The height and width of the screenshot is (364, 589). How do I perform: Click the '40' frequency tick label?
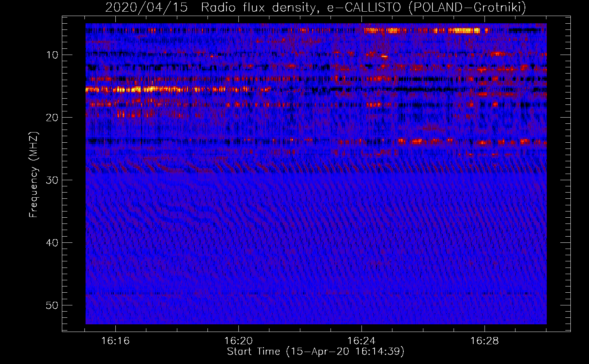pyautogui.click(x=52, y=243)
